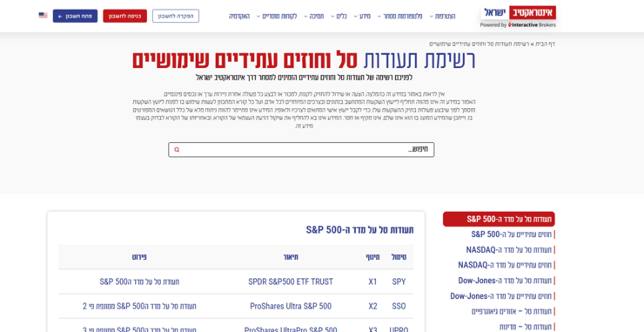Click the SPY symbol cell
644x332 pixels.
point(399,281)
